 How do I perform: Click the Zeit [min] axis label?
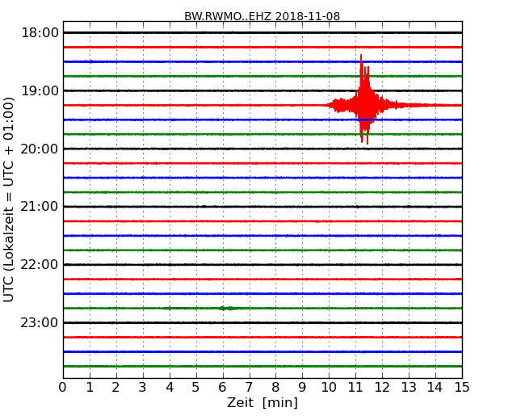click(262, 402)
